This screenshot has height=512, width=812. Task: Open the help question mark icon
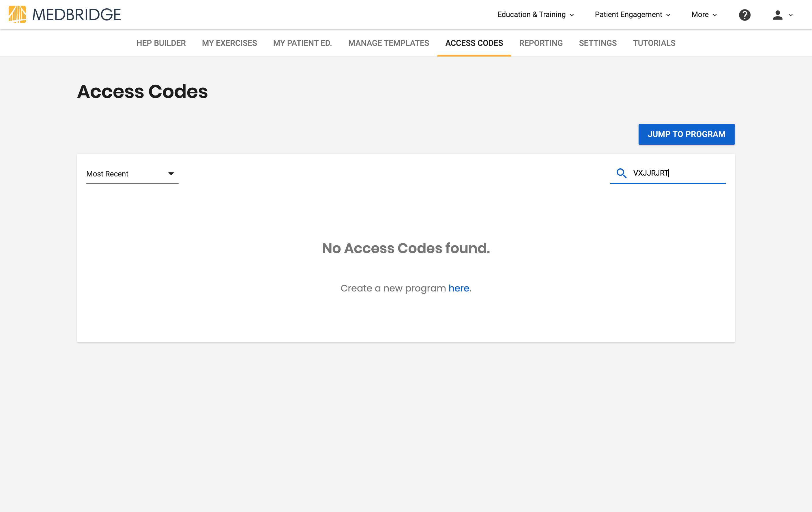[x=744, y=15]
